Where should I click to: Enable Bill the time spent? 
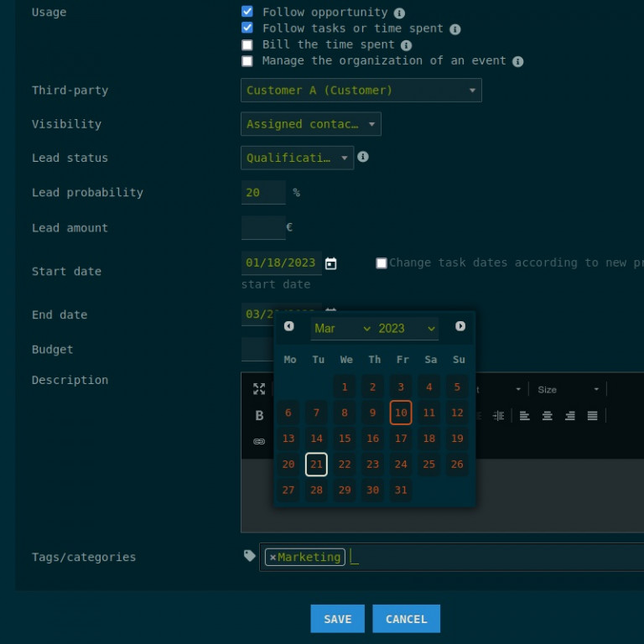coord(247,44)
